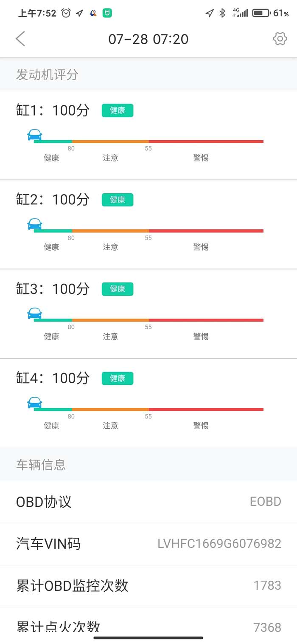This screenshot has height=644, width=297.
Task: Select the 汽车VIN码 row
Action: pos(148,544)
